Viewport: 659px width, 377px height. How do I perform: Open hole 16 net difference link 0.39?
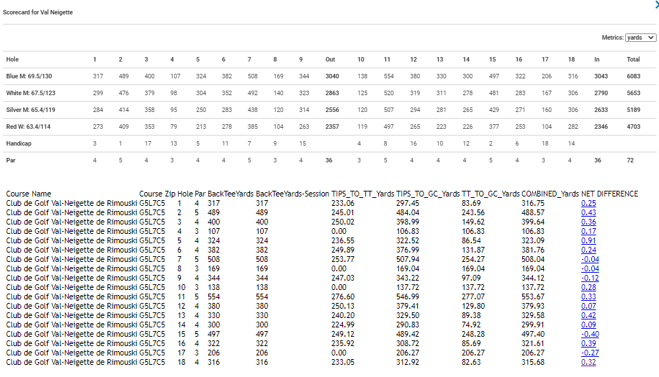point(588,343)
